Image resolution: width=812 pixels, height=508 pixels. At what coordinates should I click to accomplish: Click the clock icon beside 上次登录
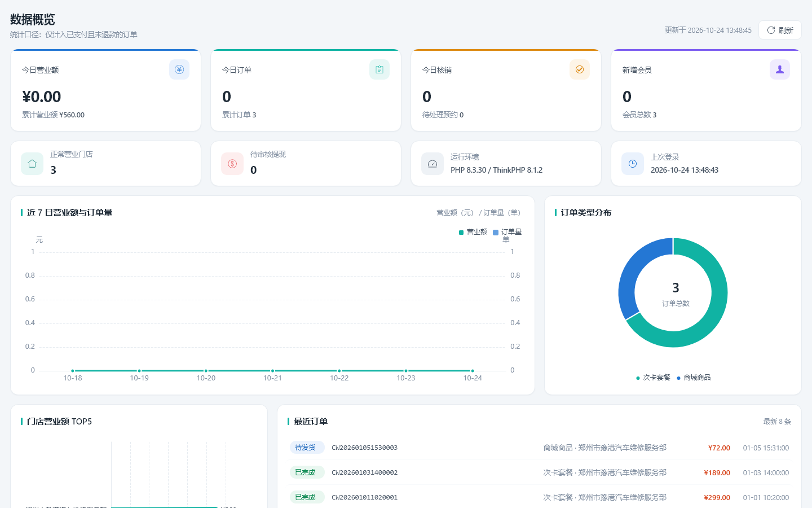pyautogui.click(x=633, y=164)
